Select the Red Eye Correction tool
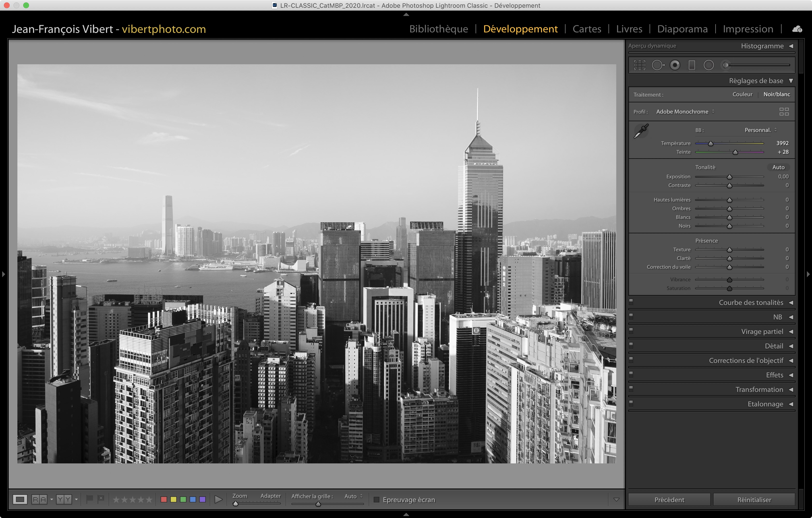Viewport: 812px width, 518px height. tap(675, 65)
